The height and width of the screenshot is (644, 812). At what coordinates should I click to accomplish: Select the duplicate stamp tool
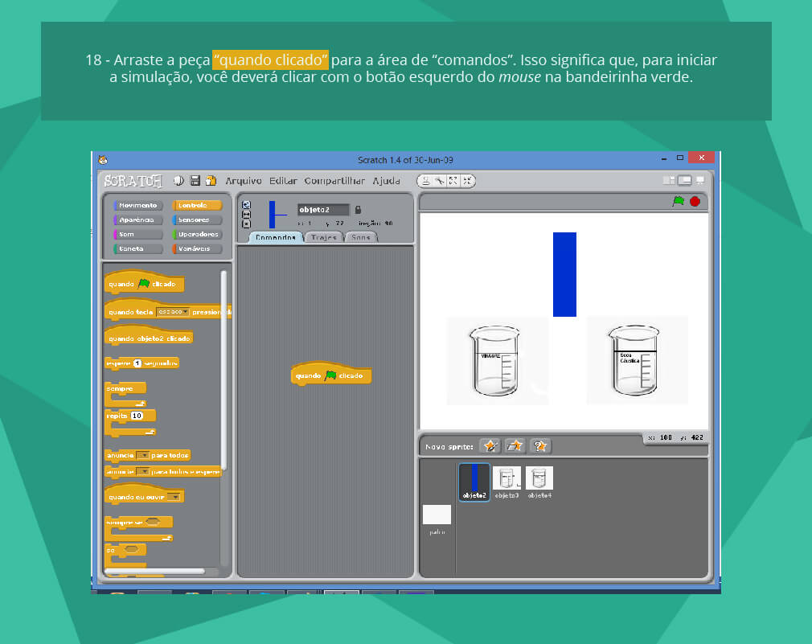pyautogui.click(x=425, y=181)
